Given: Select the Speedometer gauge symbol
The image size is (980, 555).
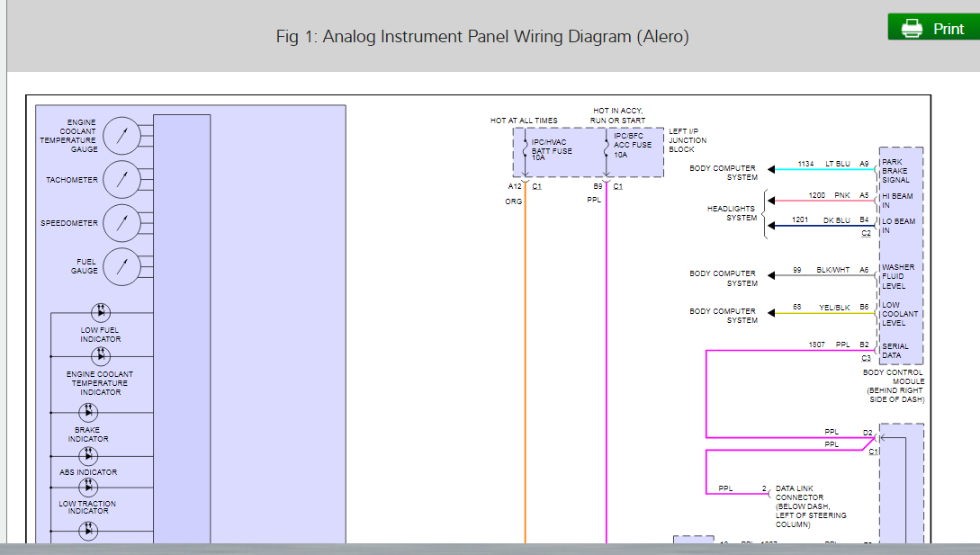Looking at the screenshot, I should (x=121, y=223).
